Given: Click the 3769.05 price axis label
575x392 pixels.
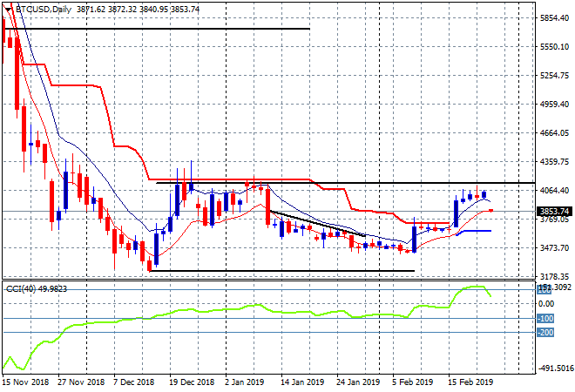Looking at the screenshot, I should coord(554,220).
